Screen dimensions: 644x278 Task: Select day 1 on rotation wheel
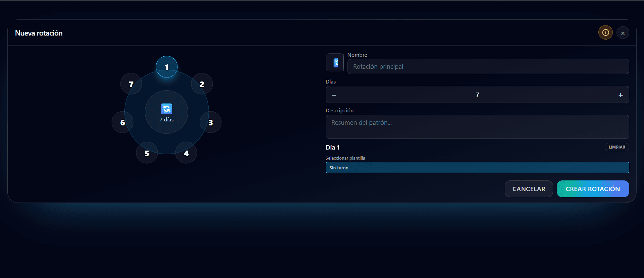click(x=167, y=67)
